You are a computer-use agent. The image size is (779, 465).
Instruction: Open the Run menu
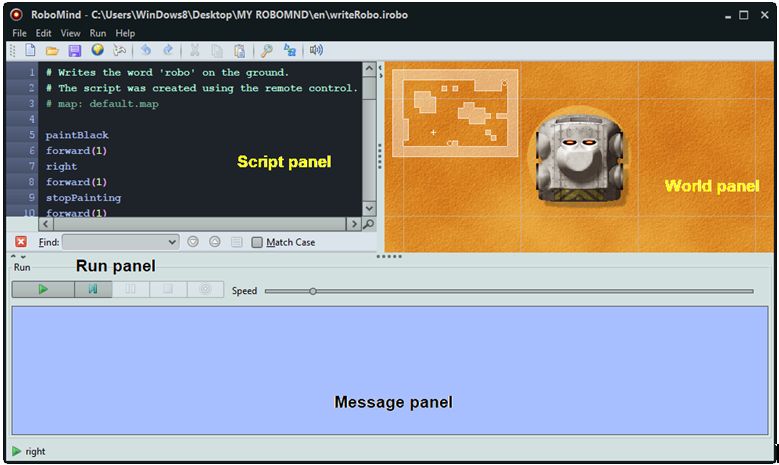(97, 33)
